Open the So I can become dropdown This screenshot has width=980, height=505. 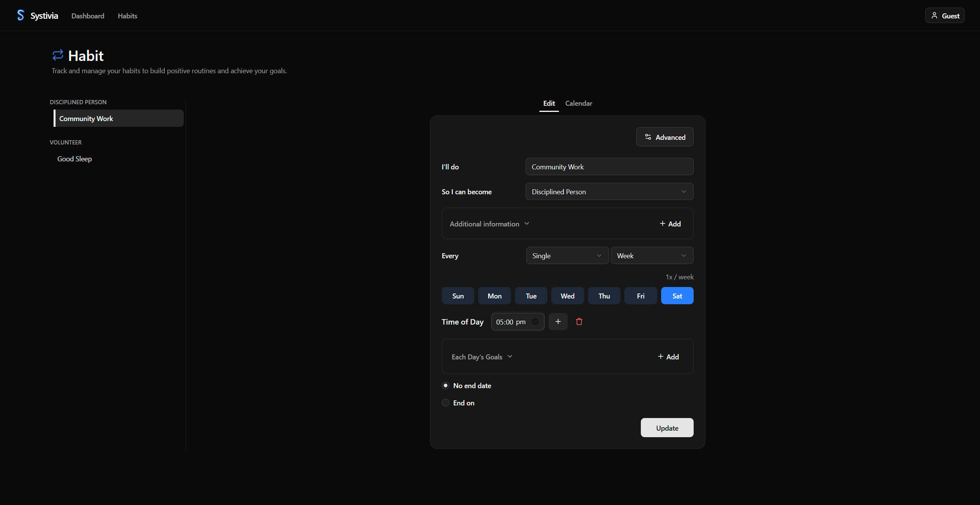tap(609, 192)
